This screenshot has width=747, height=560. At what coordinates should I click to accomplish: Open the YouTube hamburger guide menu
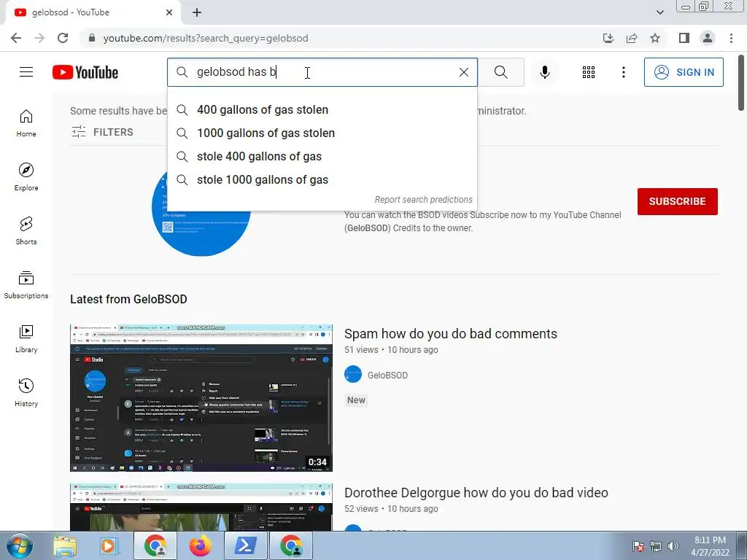pos(26,72)
